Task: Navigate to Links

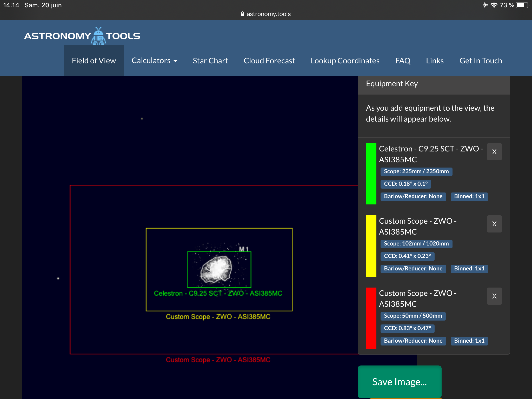Action: point(435,61)
